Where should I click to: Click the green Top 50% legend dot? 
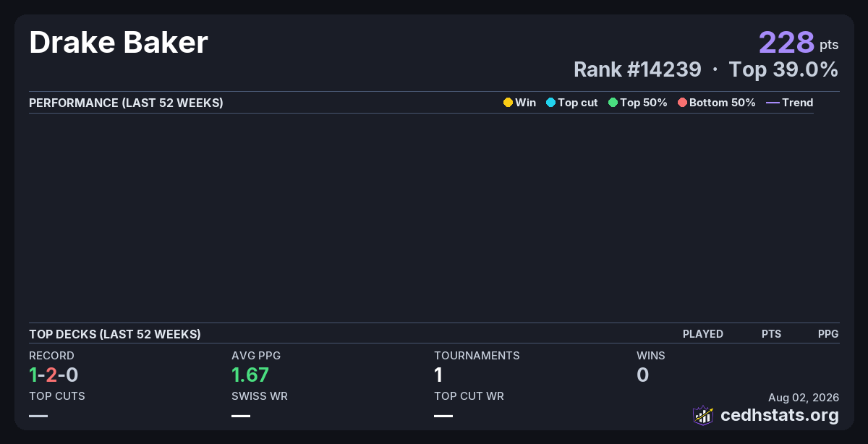pos(613,103)
